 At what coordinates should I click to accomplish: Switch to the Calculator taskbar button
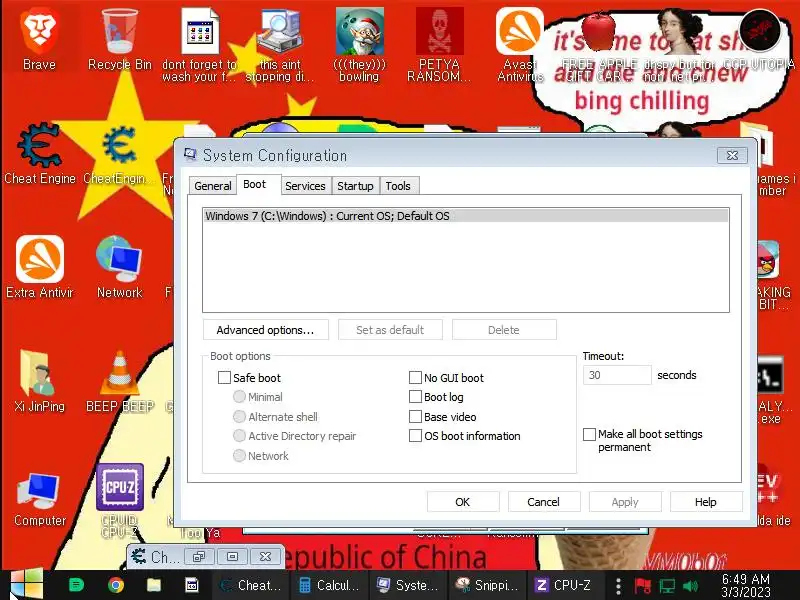pyautogui.click(x=329, y=585)
